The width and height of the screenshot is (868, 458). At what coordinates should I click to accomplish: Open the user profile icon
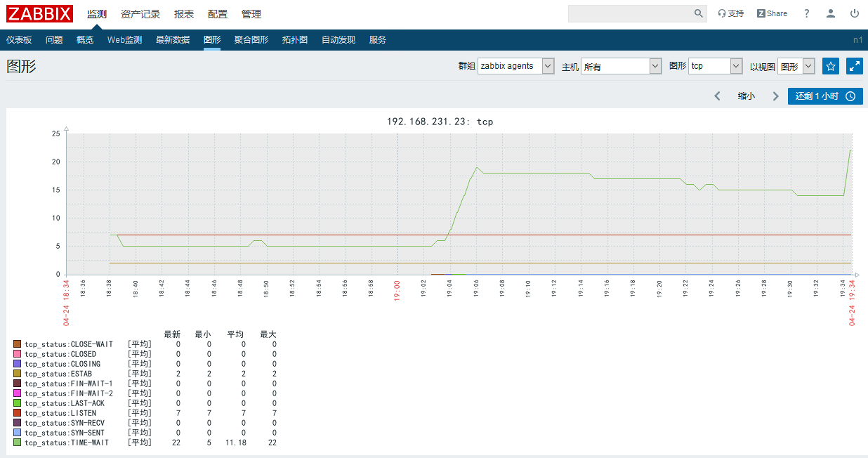point(830,13)
